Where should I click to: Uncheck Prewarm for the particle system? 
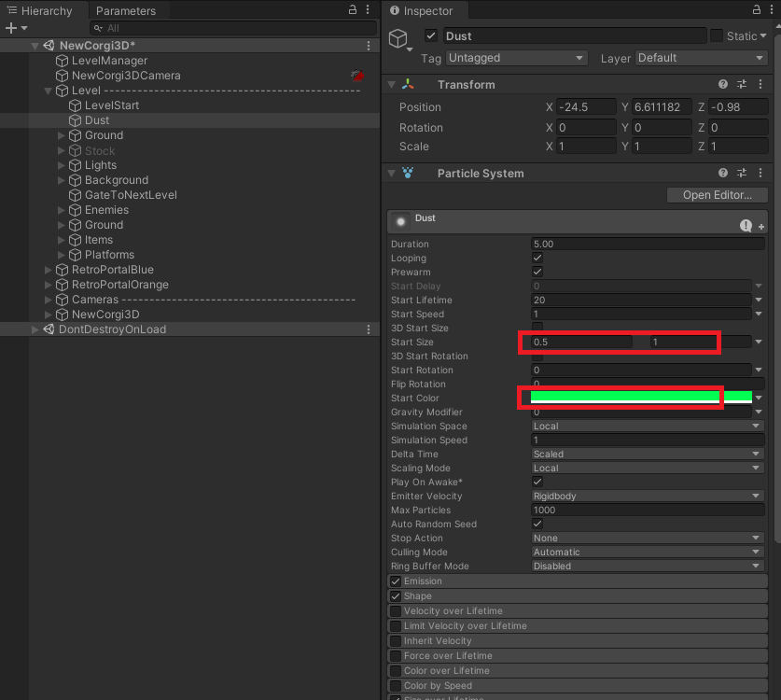point(537,272)
